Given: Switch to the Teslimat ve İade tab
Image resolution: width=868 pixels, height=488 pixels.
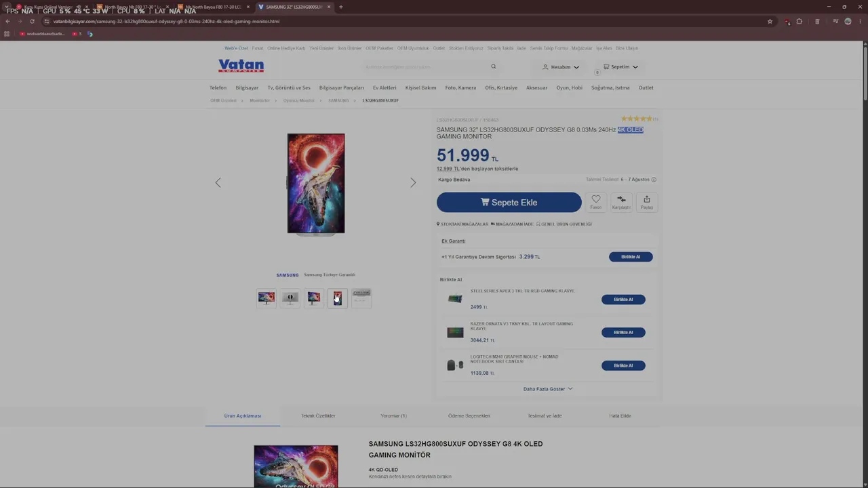Looking at the screenshot, I should [545, 415].
